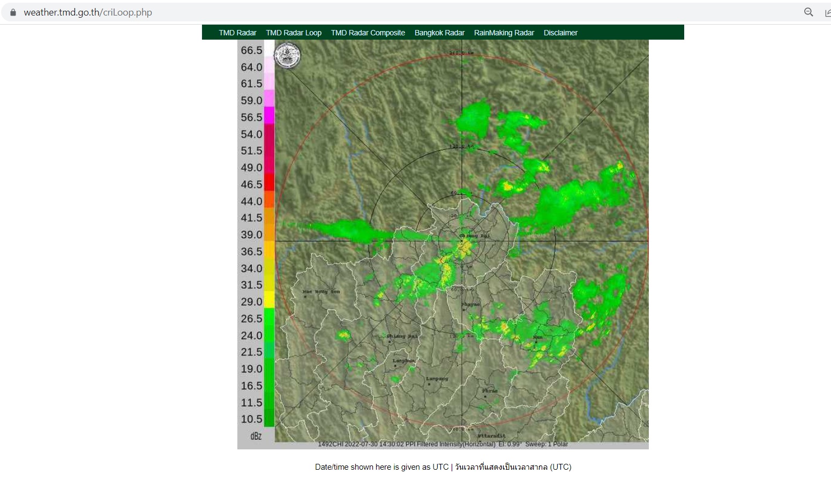The height and width of the screenshot is (504, 831).
Task: Click the 34.0 value on dBZ scale
Action: 251,268
